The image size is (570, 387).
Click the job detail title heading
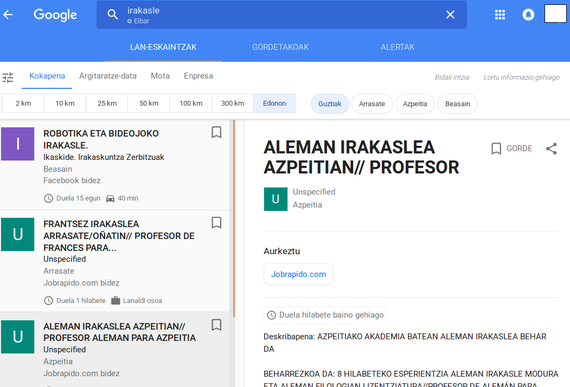pyautogui.click(x=361, y=157)
